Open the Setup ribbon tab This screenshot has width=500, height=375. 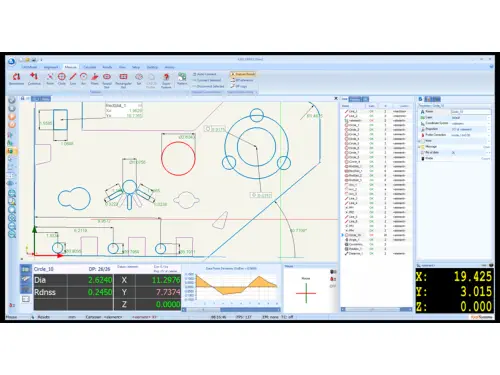coord(136,67)
